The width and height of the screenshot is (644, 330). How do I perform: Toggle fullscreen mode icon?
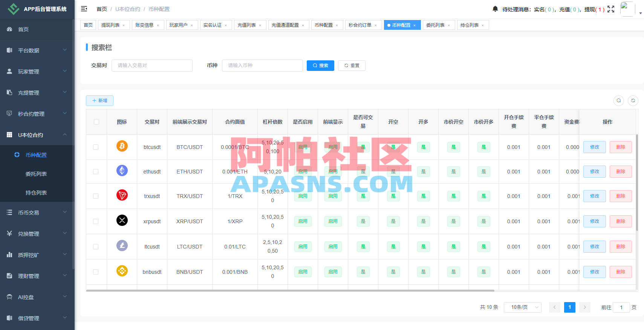click(x=611, y=9)
